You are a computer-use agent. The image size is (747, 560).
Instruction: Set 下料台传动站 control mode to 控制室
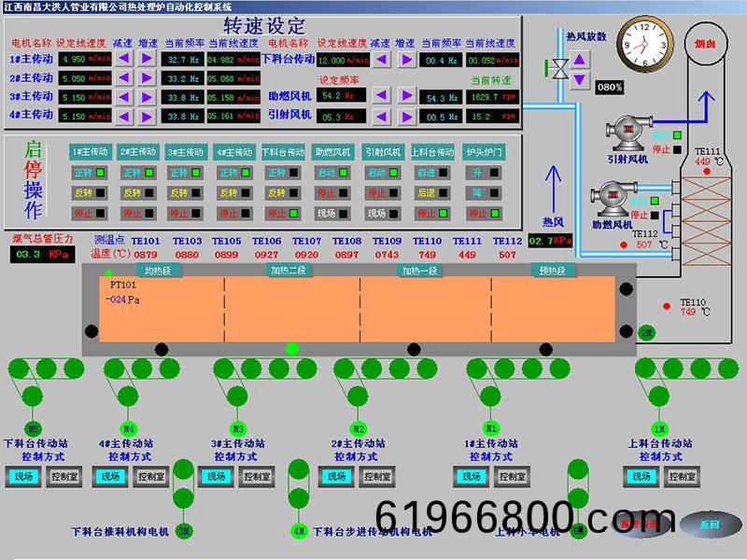tap(63, 476)
